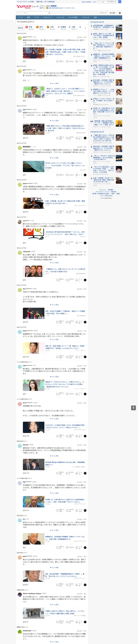This screenshot has height=644, width=138.
Task: Expand tac's comment with もっと見る
Action: 54,305
